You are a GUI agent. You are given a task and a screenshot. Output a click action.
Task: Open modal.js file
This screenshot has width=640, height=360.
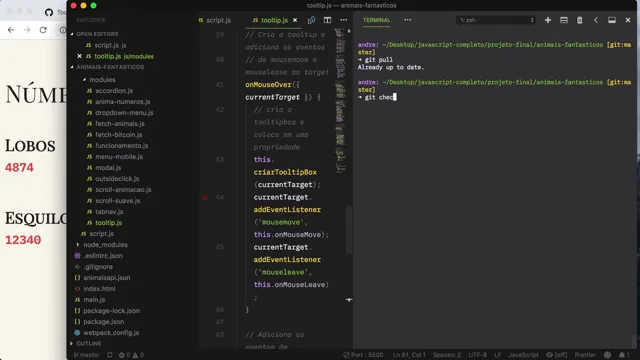coord(104,168)
